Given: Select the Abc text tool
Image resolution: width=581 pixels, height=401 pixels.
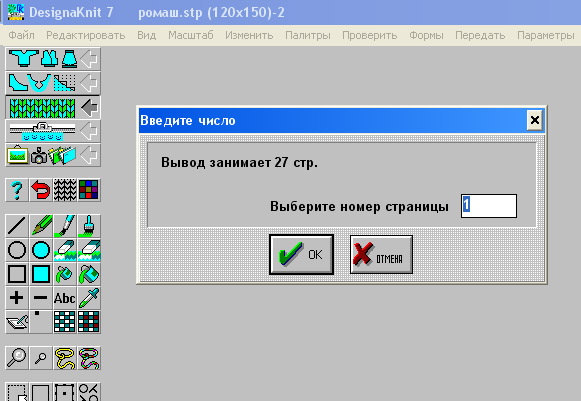Looking at the screenshot, I should [x=65, y=298].
